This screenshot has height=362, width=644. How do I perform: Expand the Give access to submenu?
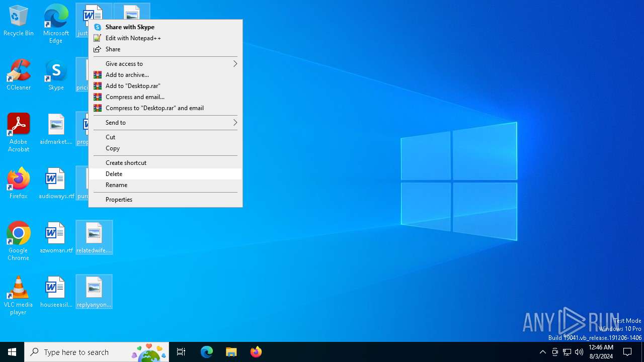(x=166, y=64)
